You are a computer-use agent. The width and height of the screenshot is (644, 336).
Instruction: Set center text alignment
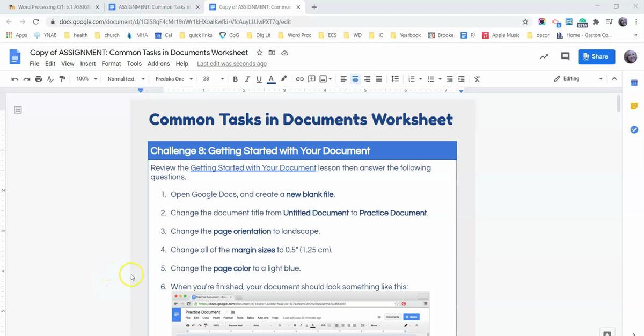click(355, 79)
